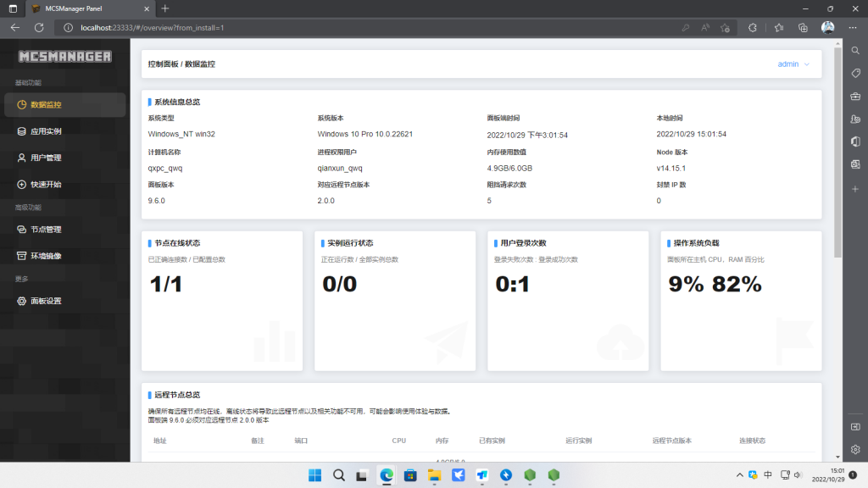The height and width of the screenshot is (488, 868).
Task: Click the browser back arrow
Action: click(x=15, y=28)
